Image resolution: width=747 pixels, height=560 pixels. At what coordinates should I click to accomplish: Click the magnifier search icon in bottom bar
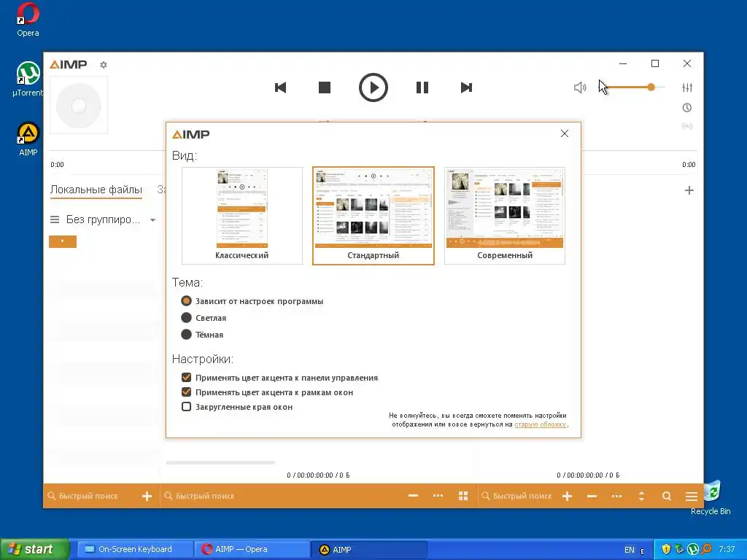point(667,496)
